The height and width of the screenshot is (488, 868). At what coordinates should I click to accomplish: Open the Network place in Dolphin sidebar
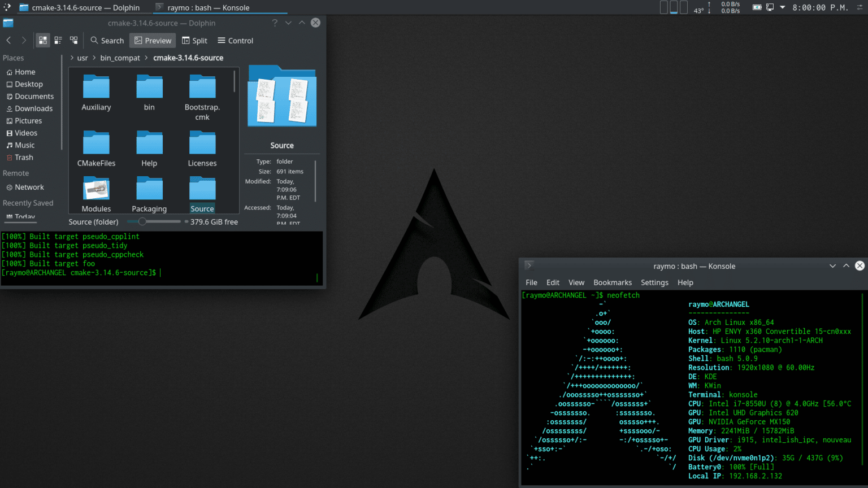(29, 187)
